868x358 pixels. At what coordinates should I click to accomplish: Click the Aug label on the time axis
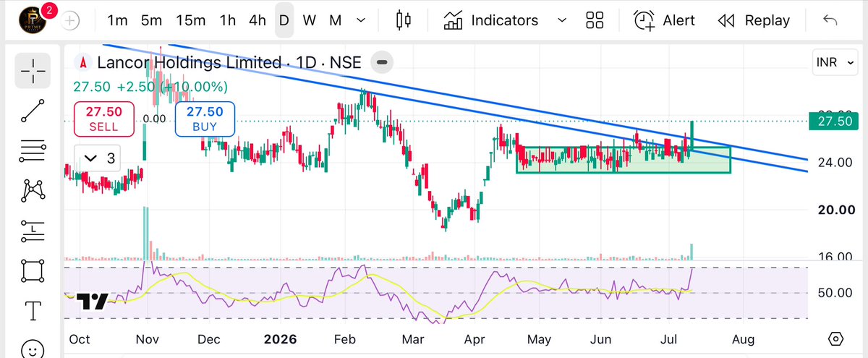[x=744, y=338]
